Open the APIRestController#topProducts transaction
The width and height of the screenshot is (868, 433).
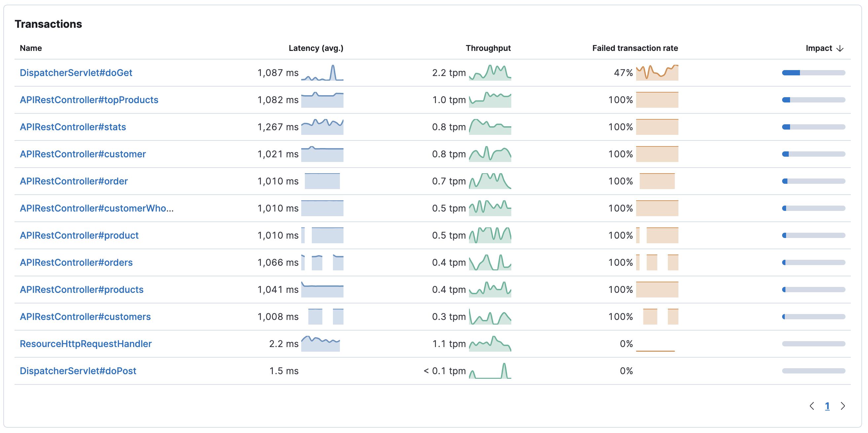[89, 100]
